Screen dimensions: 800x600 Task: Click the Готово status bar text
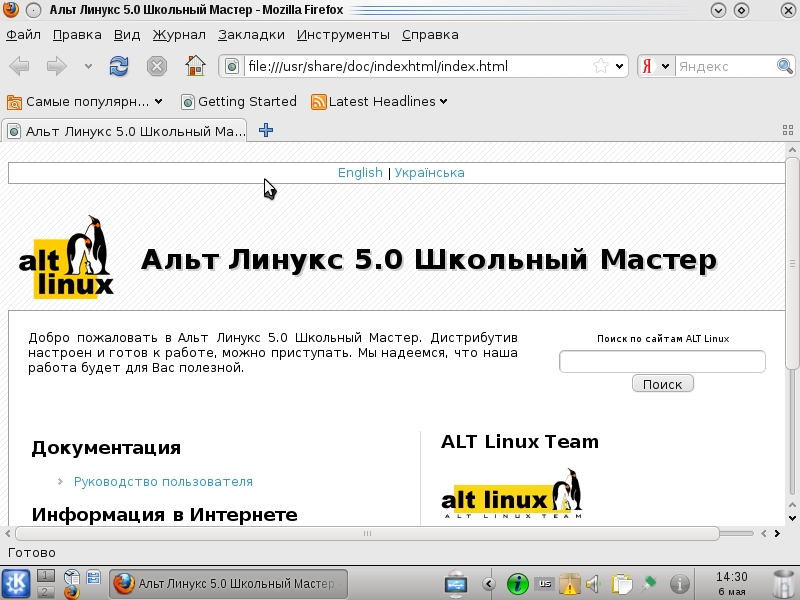click(x=32, y=553)
